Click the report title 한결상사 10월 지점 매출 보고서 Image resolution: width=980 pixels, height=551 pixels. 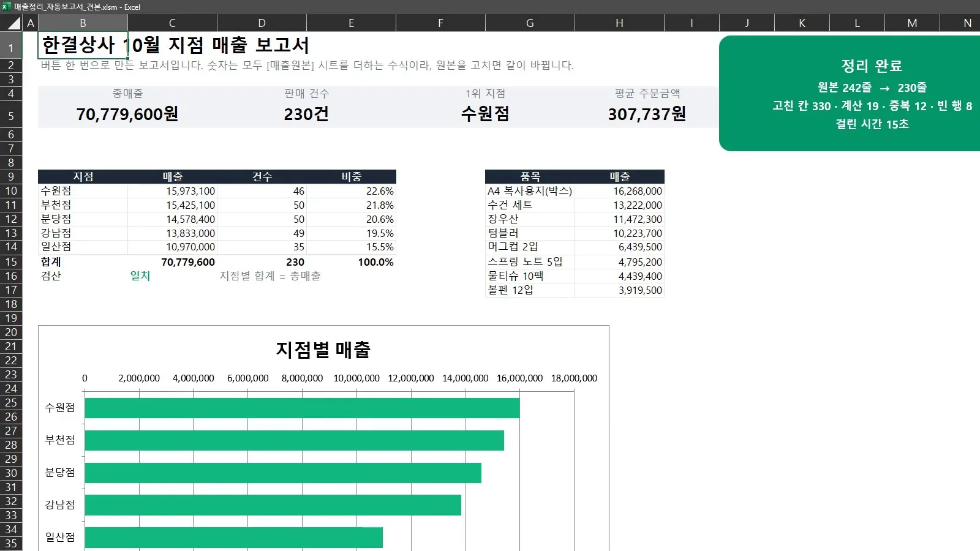(x=175, y=45)
